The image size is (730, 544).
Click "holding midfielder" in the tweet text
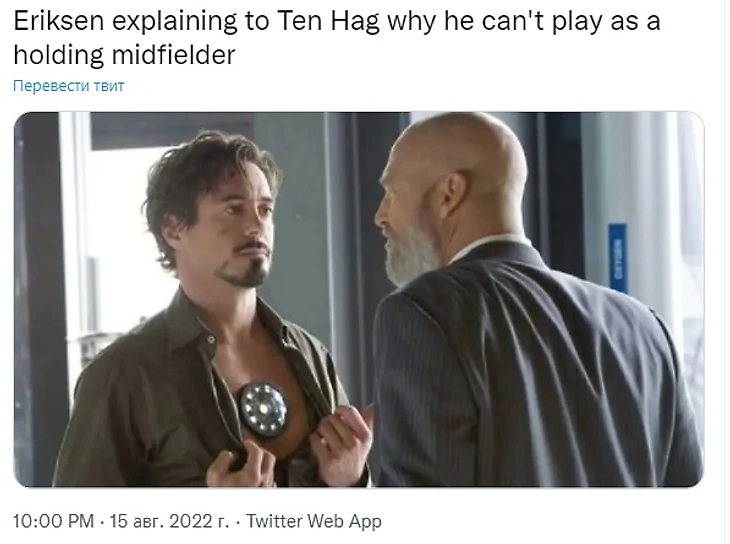coord(124,54)
